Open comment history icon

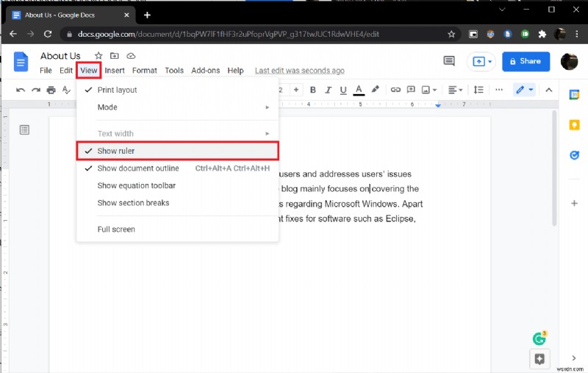pyautogui.click(x=449, y=61)
